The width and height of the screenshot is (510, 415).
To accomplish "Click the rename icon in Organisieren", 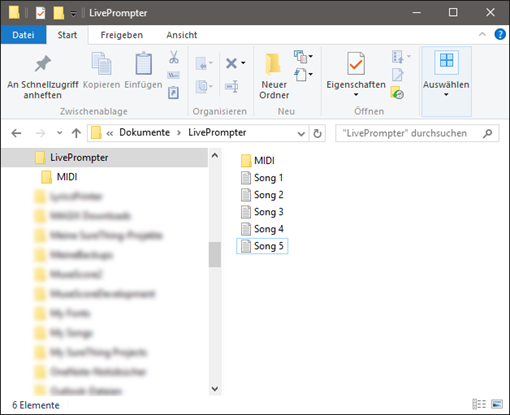I will pyautogui.click(x=232, y=87).
